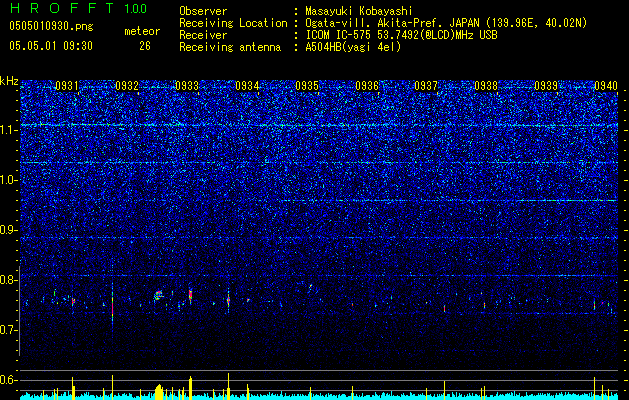Select the filename 0505010930.png
This screenshot has width=629, height=400.
click(51, 26)
